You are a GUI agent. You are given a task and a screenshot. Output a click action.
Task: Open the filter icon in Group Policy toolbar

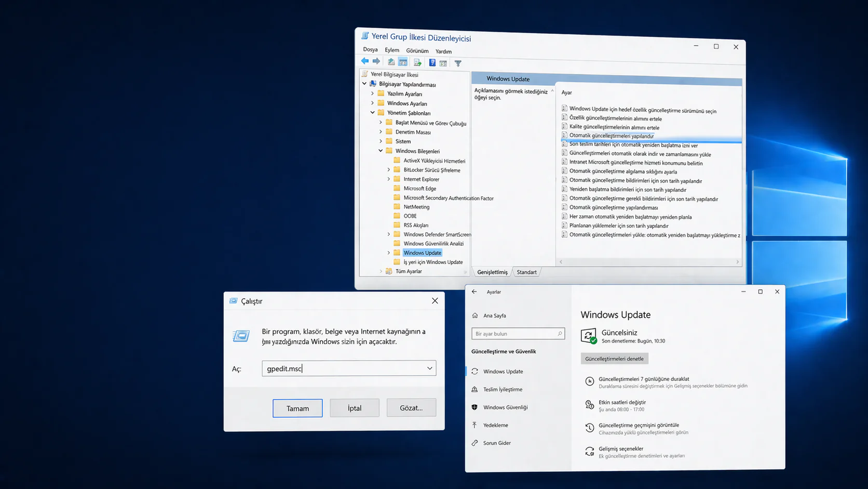(x=457, y=62)
